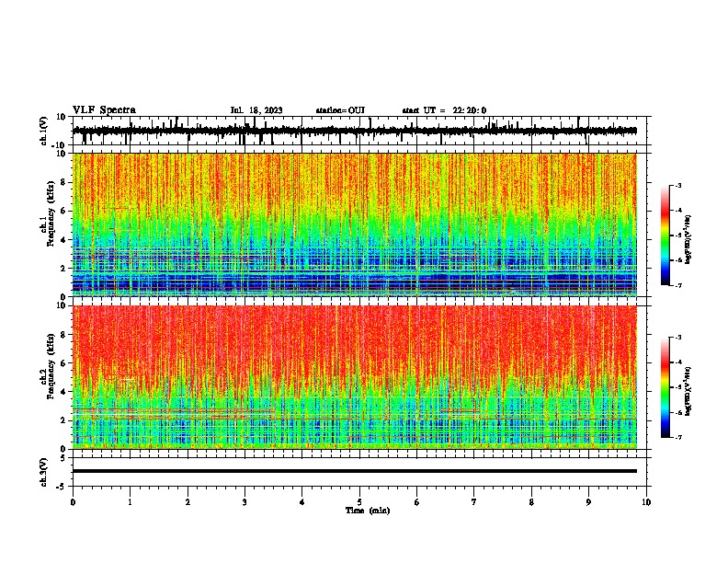The image size is (728, 563).
Task: Click the "5" tick on the time axis
Action: pos(359,502)
